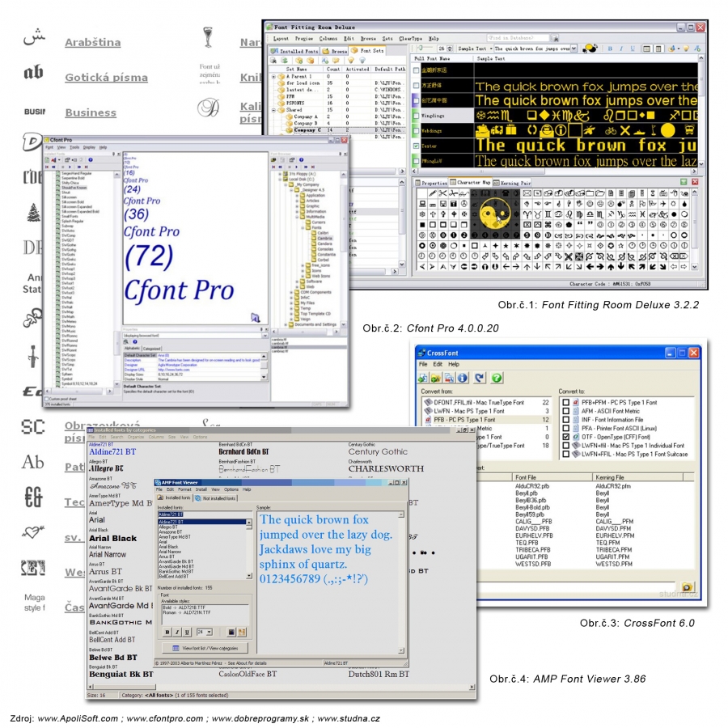This screenshot has height=728, width=728.
Task: Click Bold icon in Font Fitting Room toolbar
Action: [610, 49]
